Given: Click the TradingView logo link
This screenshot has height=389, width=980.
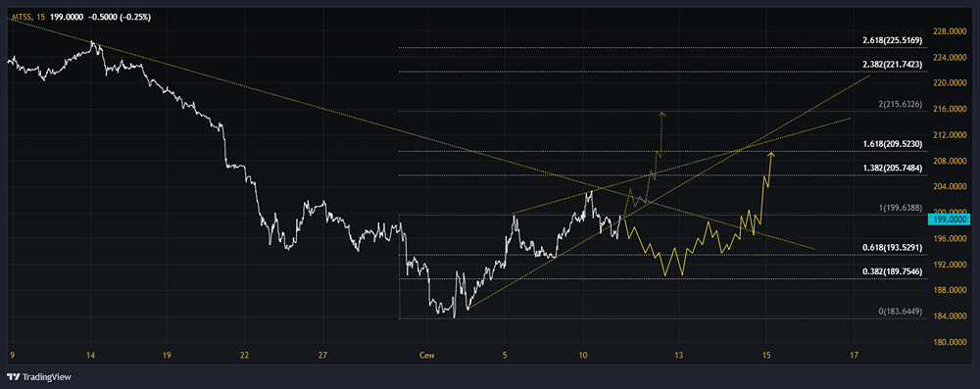Looking at the screenshot, I should (39, 377).
